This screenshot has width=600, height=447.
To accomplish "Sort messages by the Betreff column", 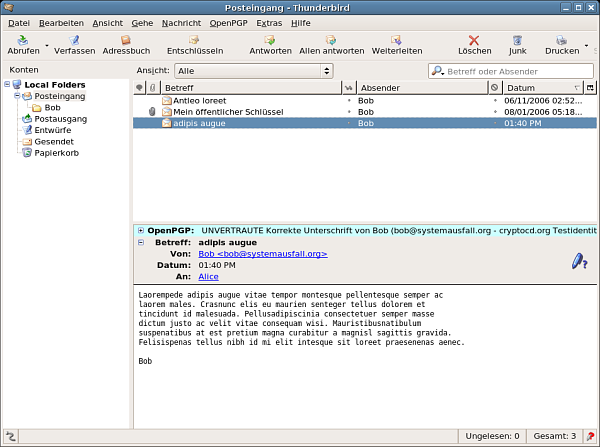I will 251,88.
